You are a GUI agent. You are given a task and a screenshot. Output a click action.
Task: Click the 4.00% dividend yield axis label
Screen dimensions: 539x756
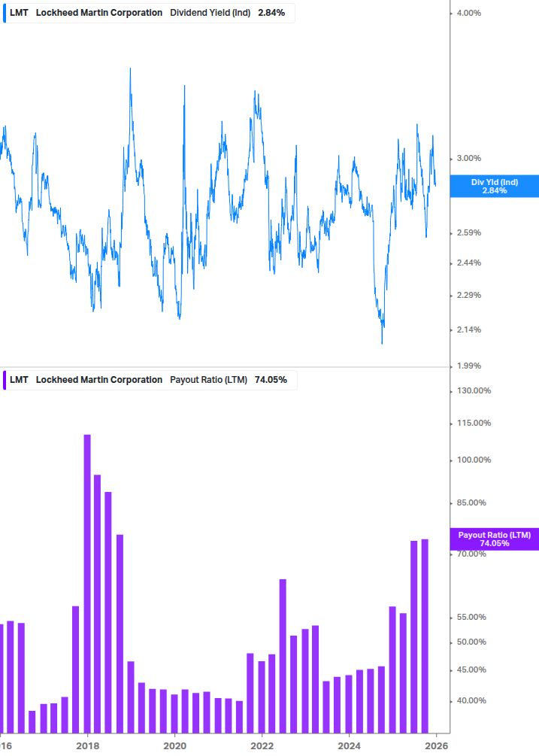coord(468,13)
